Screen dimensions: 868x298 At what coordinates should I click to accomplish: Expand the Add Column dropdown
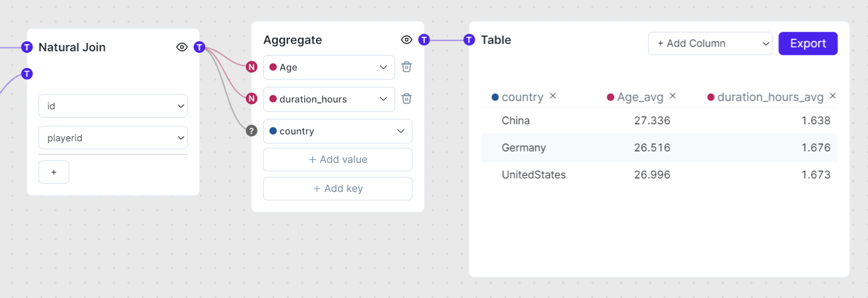point(710,44)
